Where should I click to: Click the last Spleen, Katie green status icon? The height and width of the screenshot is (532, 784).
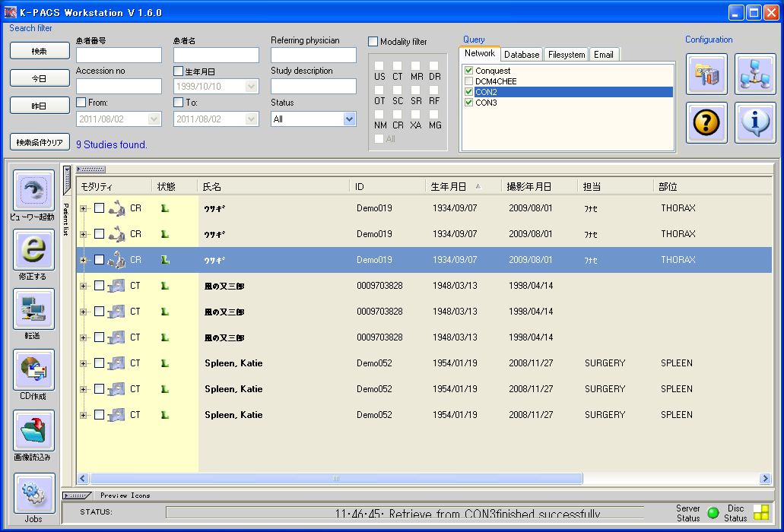(165, 415)
